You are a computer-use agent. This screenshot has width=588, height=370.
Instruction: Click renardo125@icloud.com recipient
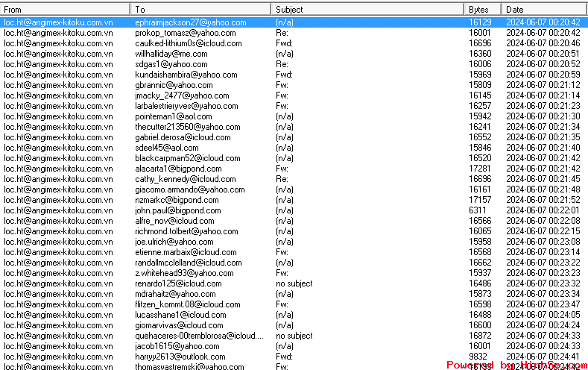pos(178,284)
